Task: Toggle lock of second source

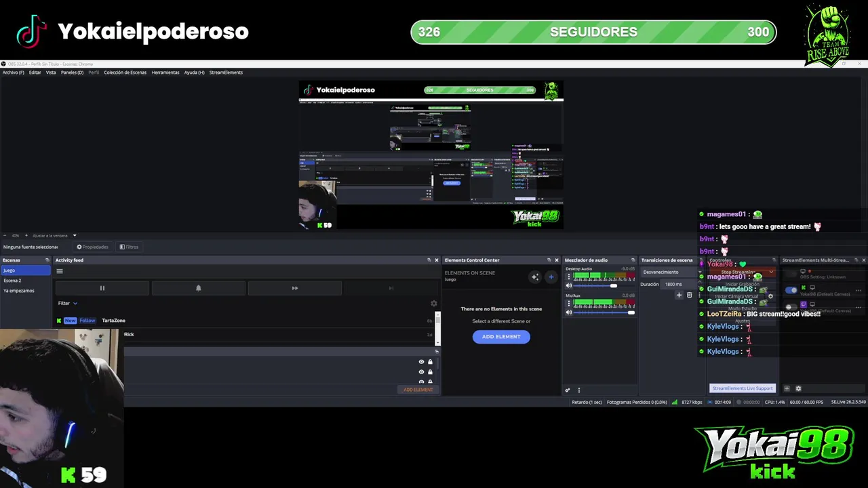Action: 430,372
